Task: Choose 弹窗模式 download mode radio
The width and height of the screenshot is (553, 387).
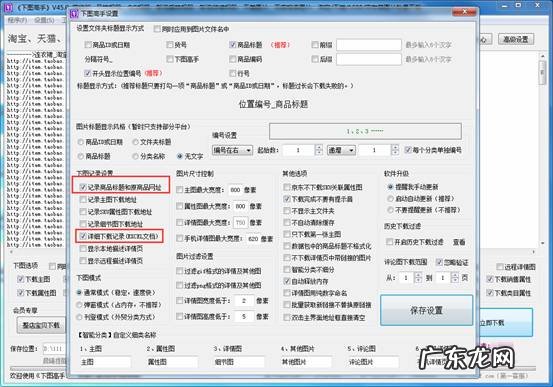Action: coord(79,305)
